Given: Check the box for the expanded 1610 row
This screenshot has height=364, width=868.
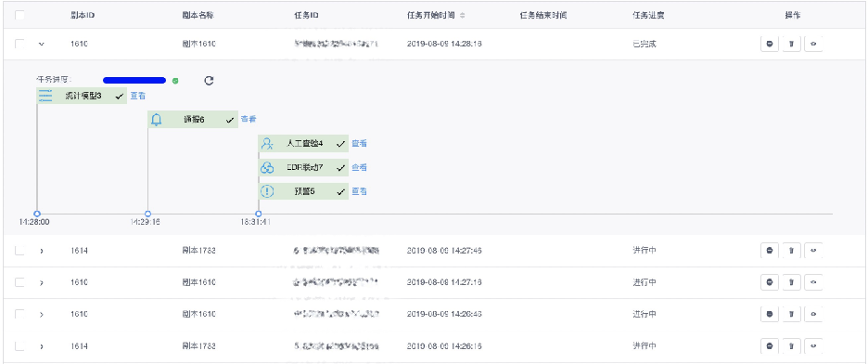Looking at the screenshot, I should 19,44.
